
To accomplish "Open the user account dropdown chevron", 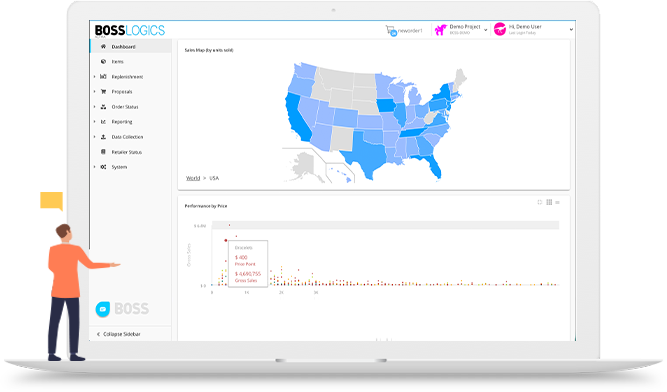I will tap(571, 30).
